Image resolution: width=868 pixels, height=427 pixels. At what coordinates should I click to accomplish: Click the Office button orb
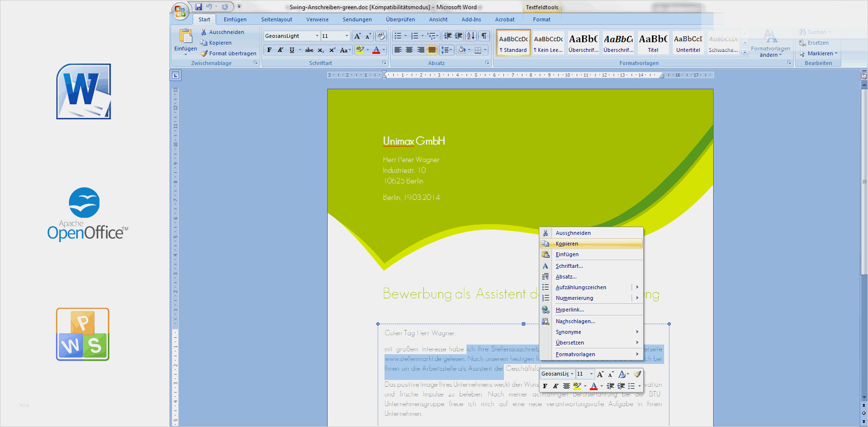[180, 11]
